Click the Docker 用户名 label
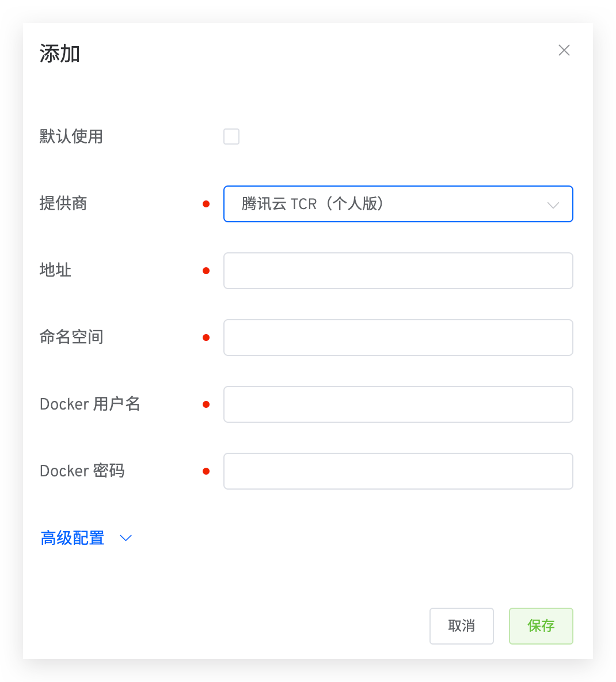 click(x=90, y=404)
